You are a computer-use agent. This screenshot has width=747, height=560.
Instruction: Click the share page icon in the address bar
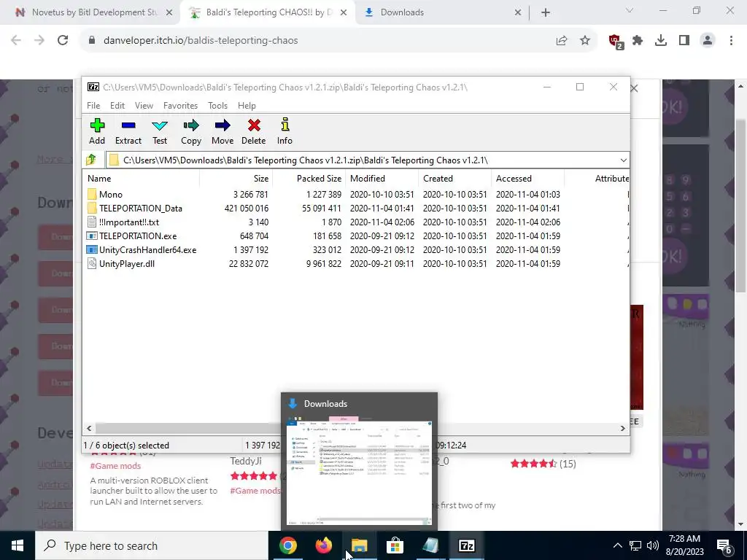coord(562,41)
